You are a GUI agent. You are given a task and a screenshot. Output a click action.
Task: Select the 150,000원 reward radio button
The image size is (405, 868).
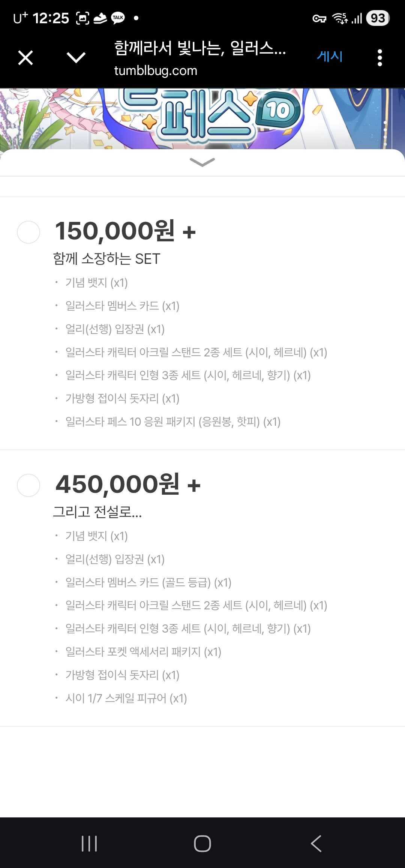28,232
